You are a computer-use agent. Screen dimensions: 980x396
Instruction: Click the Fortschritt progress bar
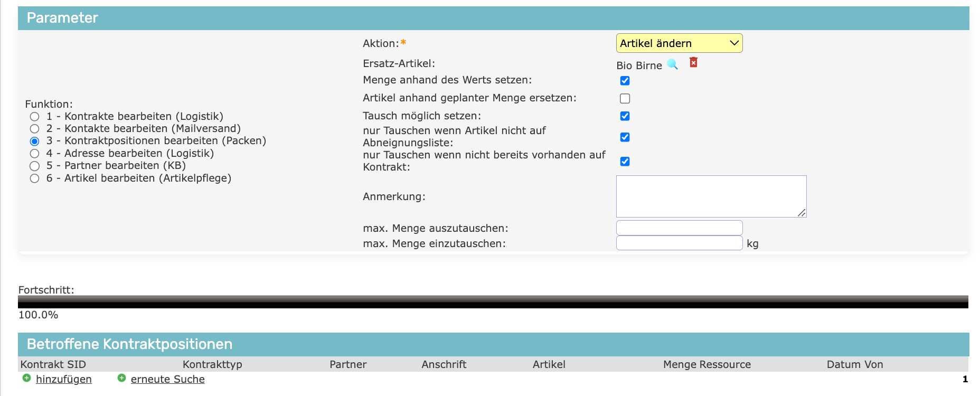[493, 302]
